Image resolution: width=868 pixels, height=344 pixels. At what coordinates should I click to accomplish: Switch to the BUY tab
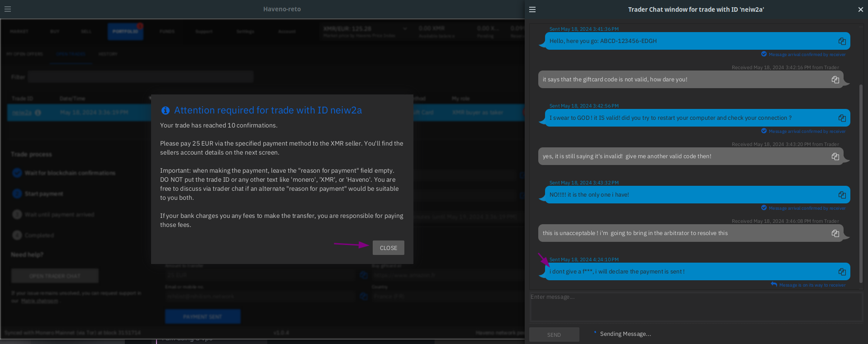[55, 32]
